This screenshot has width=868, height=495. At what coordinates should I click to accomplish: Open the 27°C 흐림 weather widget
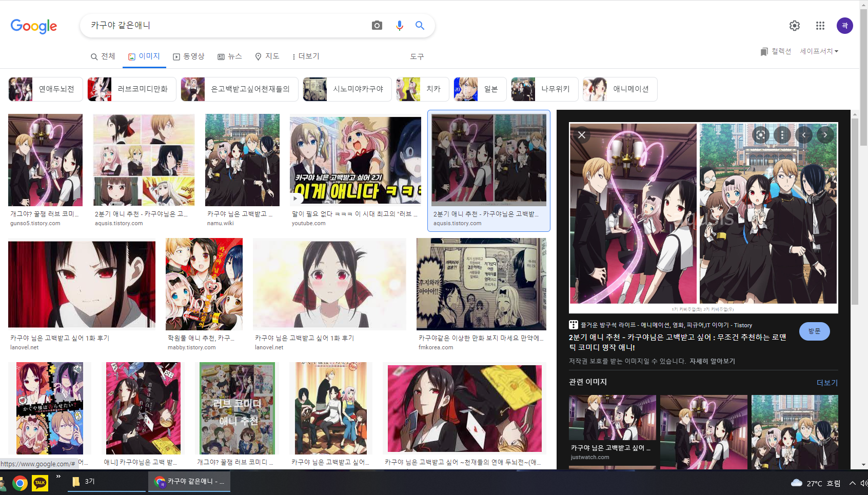816,483
